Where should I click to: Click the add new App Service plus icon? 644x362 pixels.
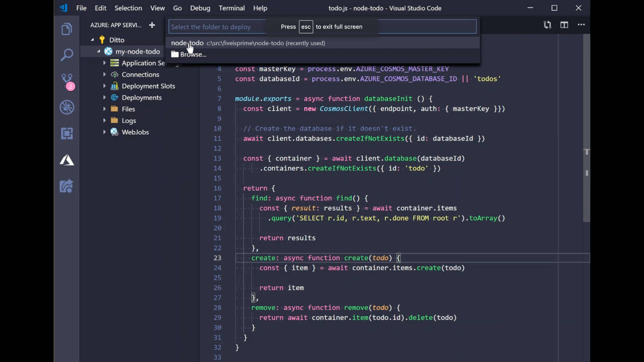click(152, 25)
